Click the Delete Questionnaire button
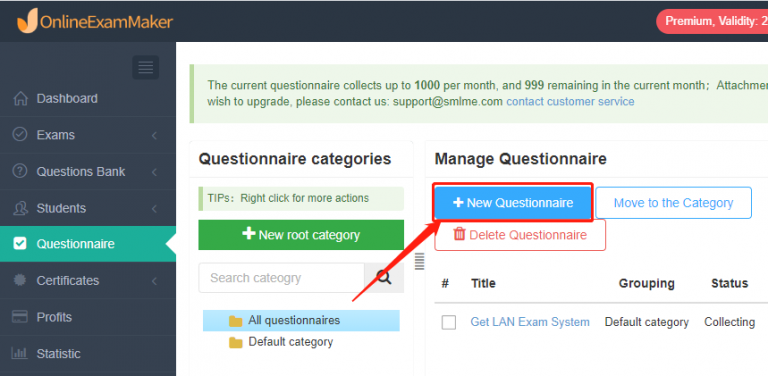 (x=520, y=235)
